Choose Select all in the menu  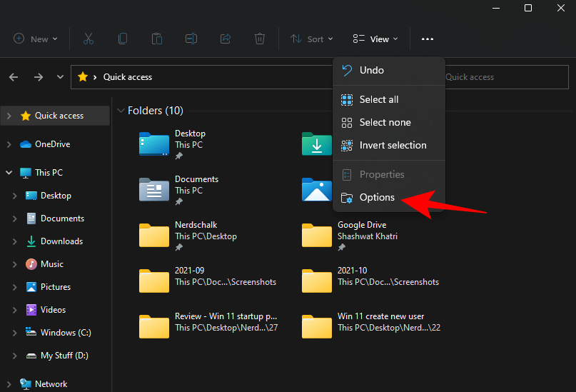tap(378, 99)
